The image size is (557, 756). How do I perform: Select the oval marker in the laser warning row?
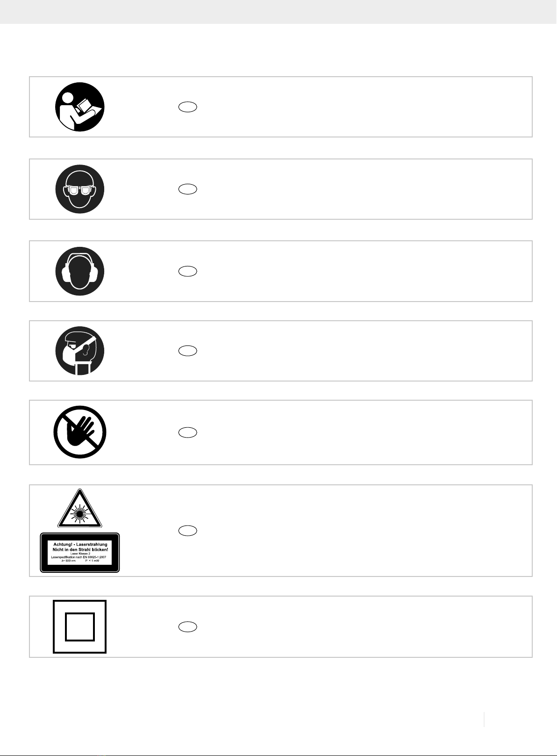pyautogui.click(x=187, y=531)
